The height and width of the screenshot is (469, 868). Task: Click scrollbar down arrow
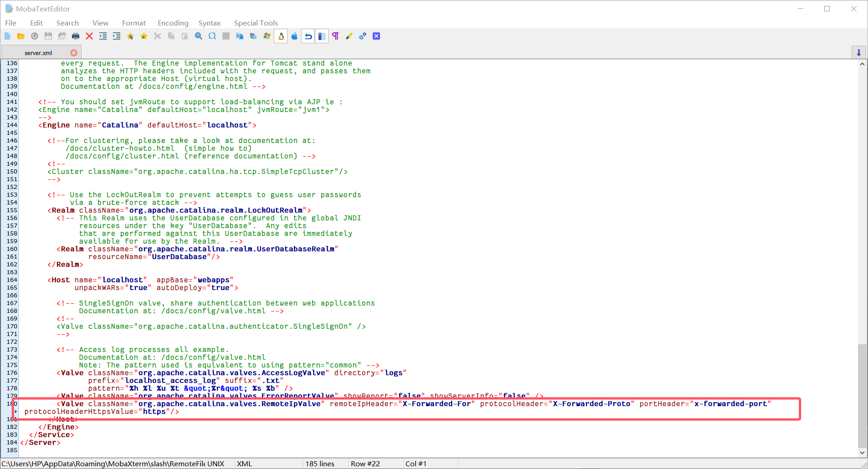tap(862, 453)
